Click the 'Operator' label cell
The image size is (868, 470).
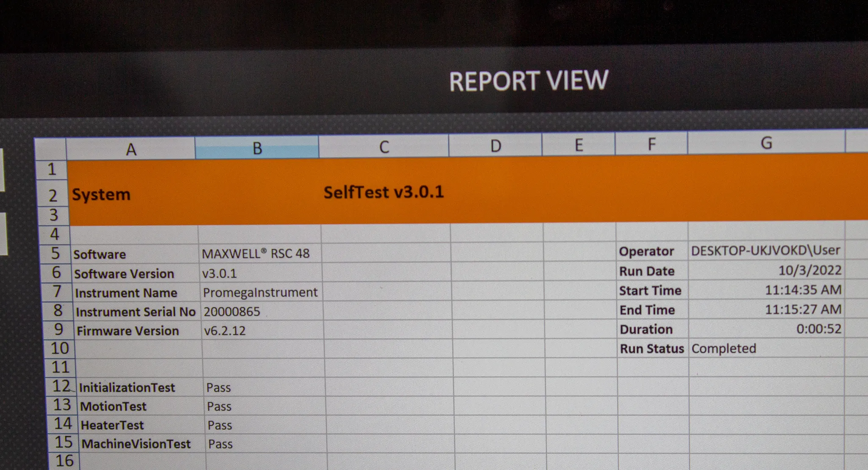tap(652, 251)
